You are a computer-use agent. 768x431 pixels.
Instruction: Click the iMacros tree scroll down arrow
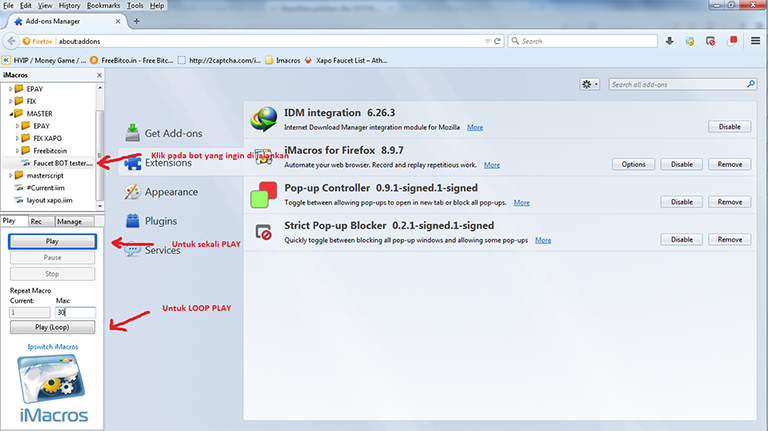pos(100,206)
